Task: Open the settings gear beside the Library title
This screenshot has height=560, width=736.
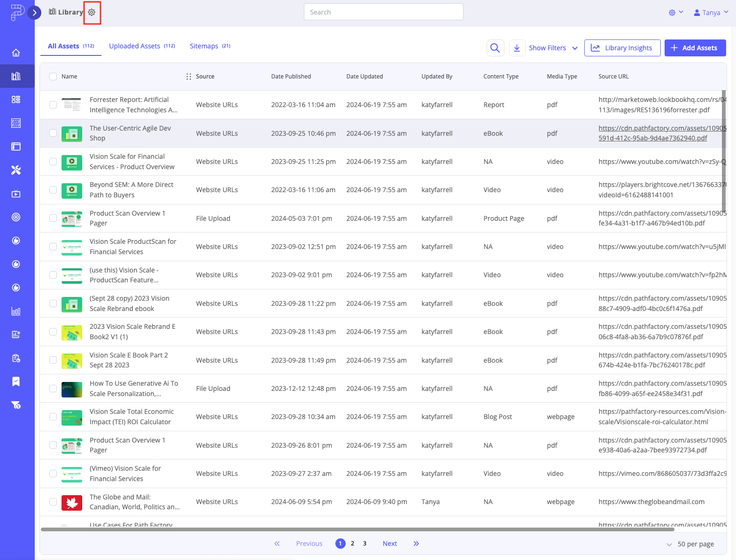Action: coord(92,12)
